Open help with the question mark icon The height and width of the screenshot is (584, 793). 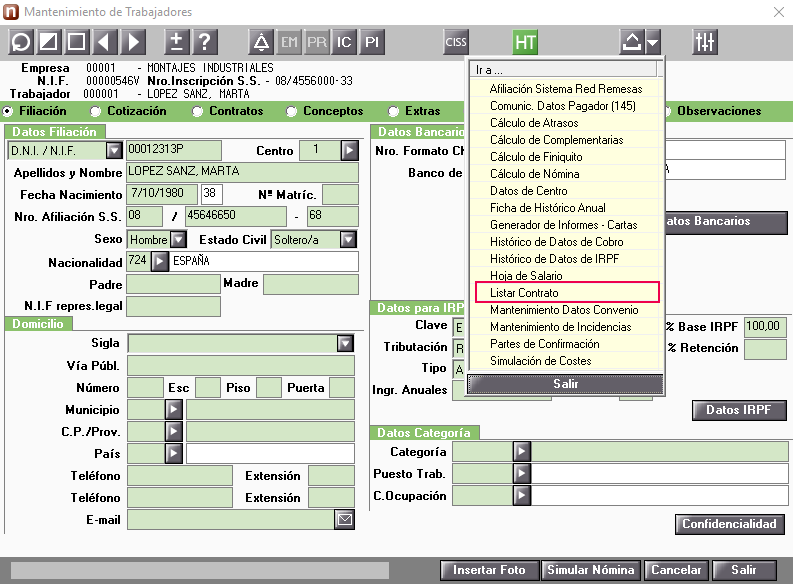point(205,42)
